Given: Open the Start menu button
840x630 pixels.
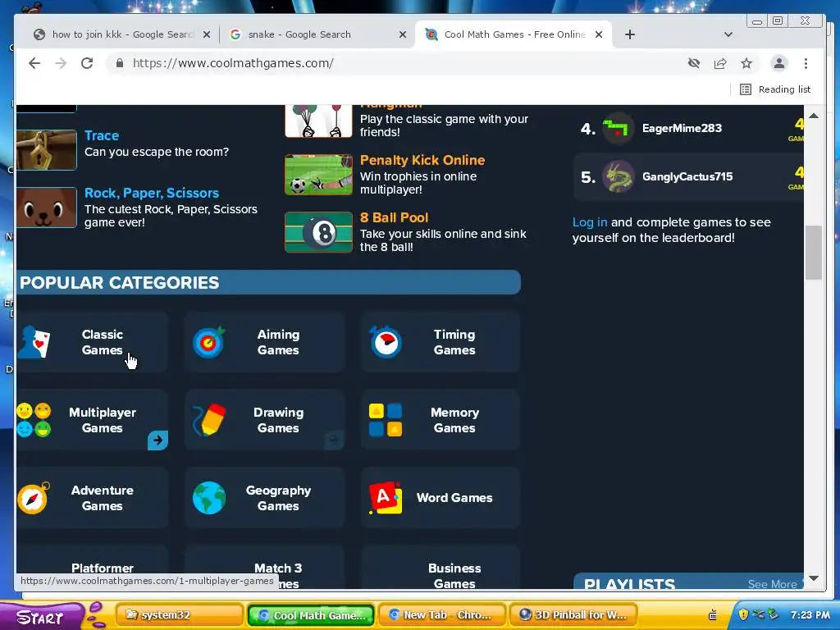Looking at the screenshot, I should click(x=42, y=617).
